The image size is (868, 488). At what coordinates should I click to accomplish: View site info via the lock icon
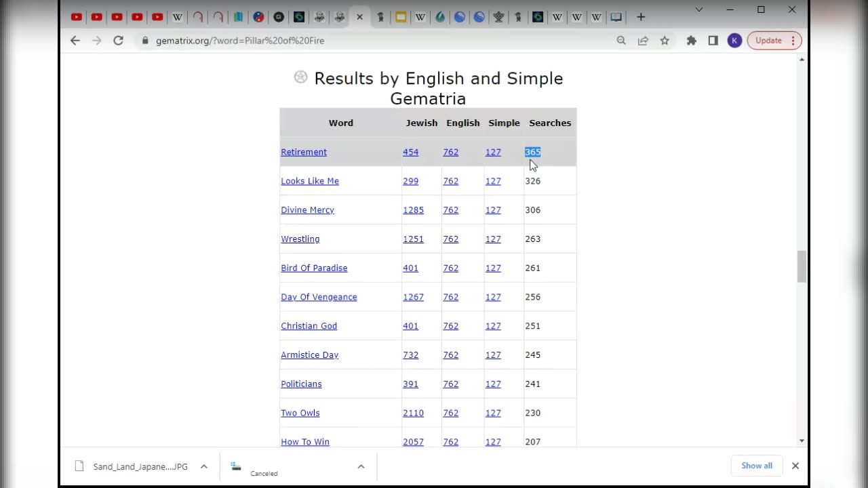tap(144, 41)
